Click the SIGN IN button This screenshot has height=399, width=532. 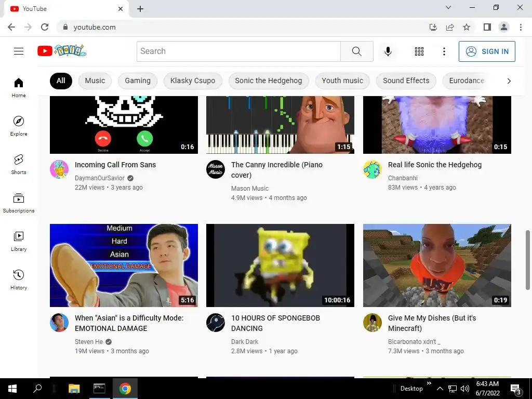point(487,51)
